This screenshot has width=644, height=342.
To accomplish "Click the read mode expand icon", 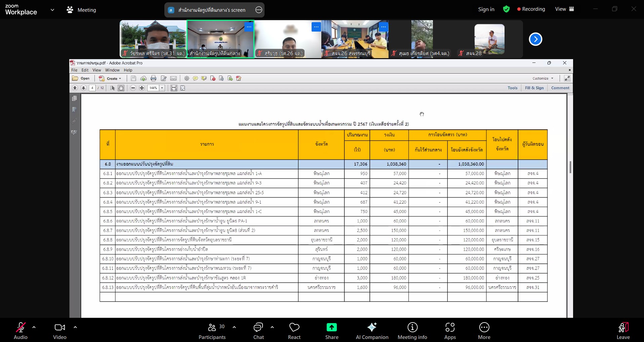I will (567, 78).
